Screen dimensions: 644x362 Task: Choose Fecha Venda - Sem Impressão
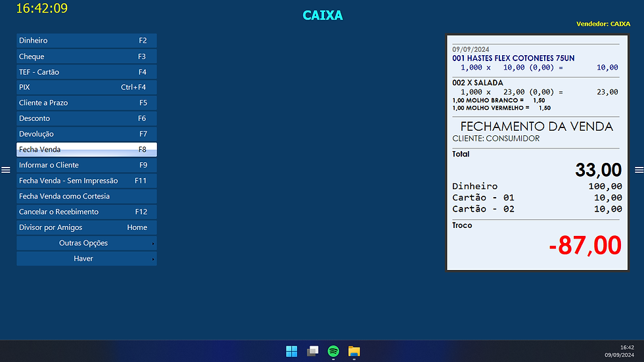87,181
